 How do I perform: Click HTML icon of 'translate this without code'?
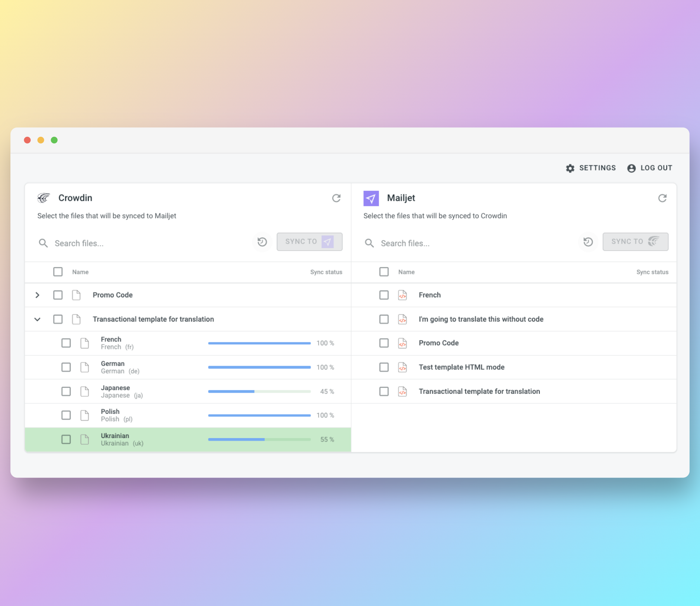pos(402,319)
